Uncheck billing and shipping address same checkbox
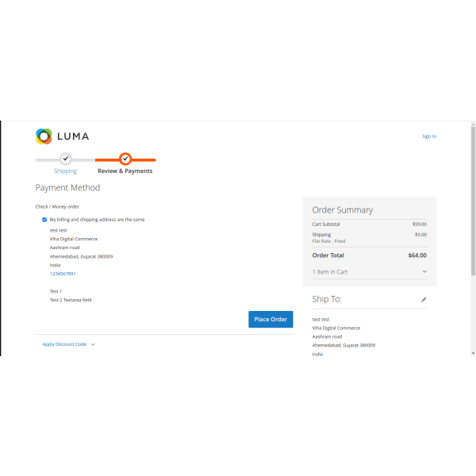476x476 pixels. click(44, 219)
